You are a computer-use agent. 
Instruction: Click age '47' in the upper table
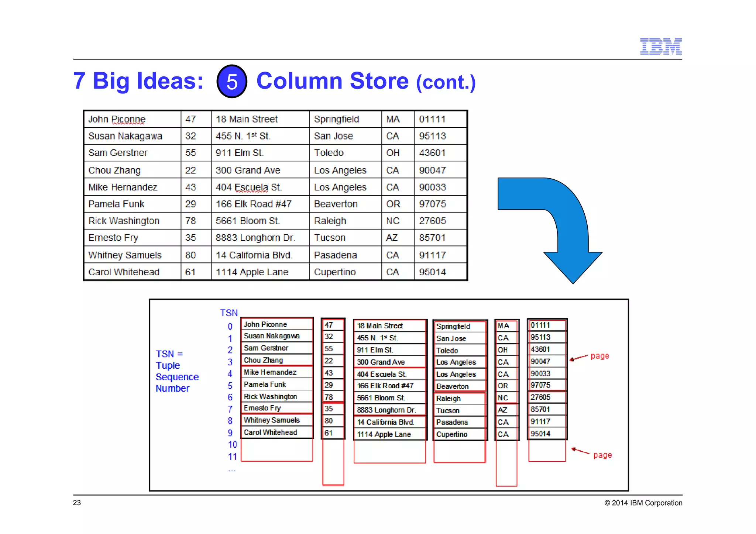pyautogui.click(x=190, y=119)
